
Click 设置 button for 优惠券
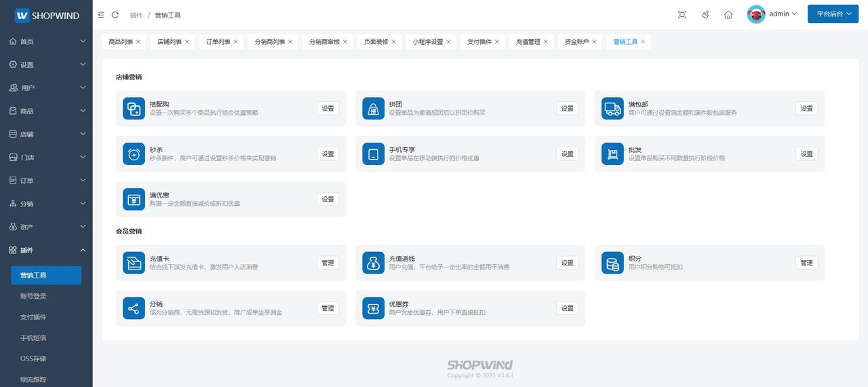568,308
